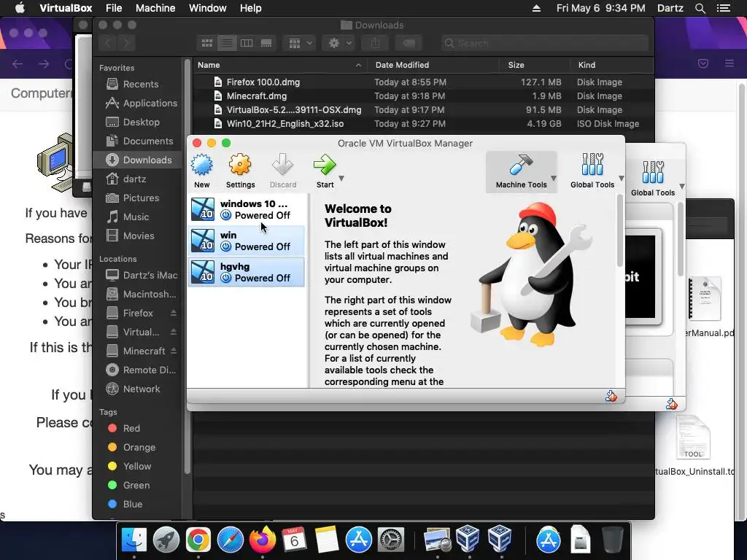Screen dimensions: 747x560
Task: Open Finder group-by dropdown
Action: tap(299, 43)
